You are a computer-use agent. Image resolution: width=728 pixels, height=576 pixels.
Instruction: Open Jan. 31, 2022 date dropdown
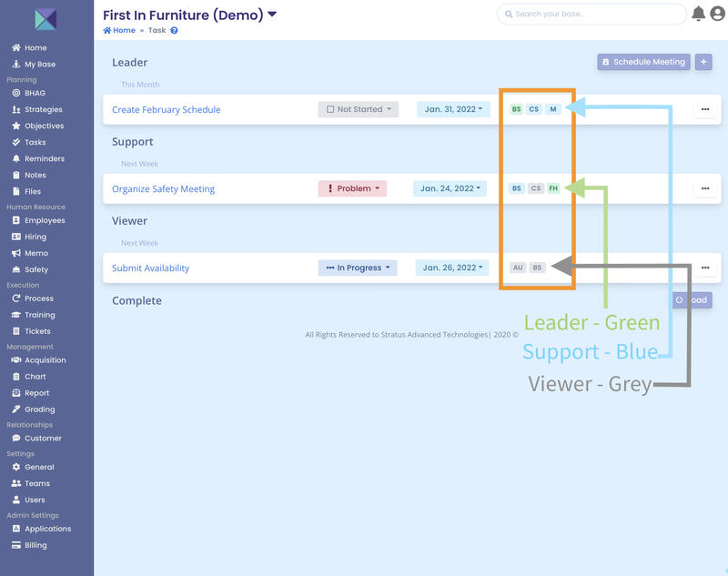tap(453, 109)
